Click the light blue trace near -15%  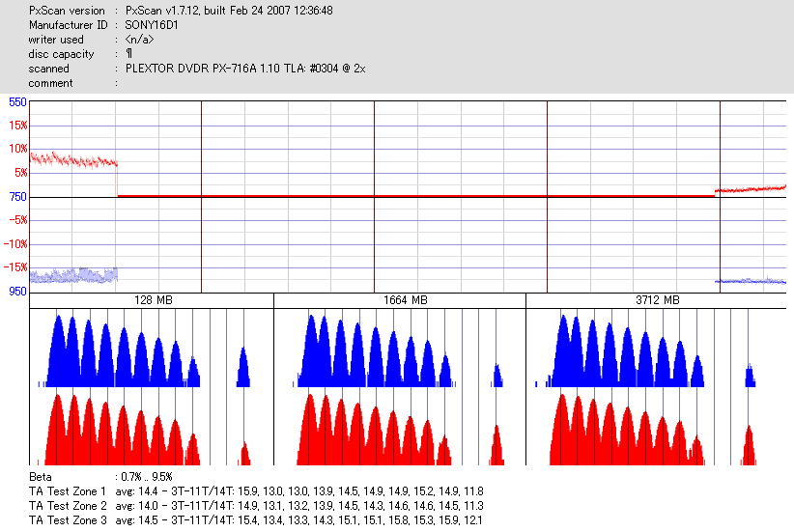coord(73,275)
